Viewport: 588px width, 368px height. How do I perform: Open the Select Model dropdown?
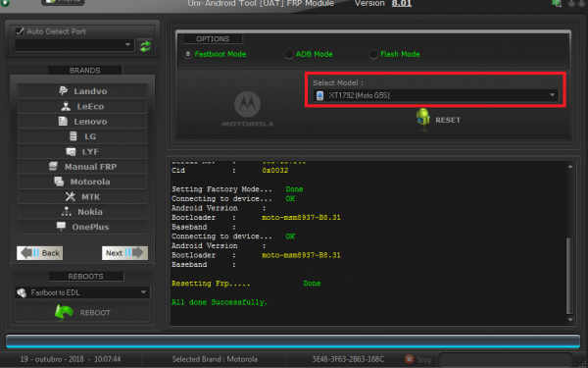pyautogui.click(x=436, y=95)
